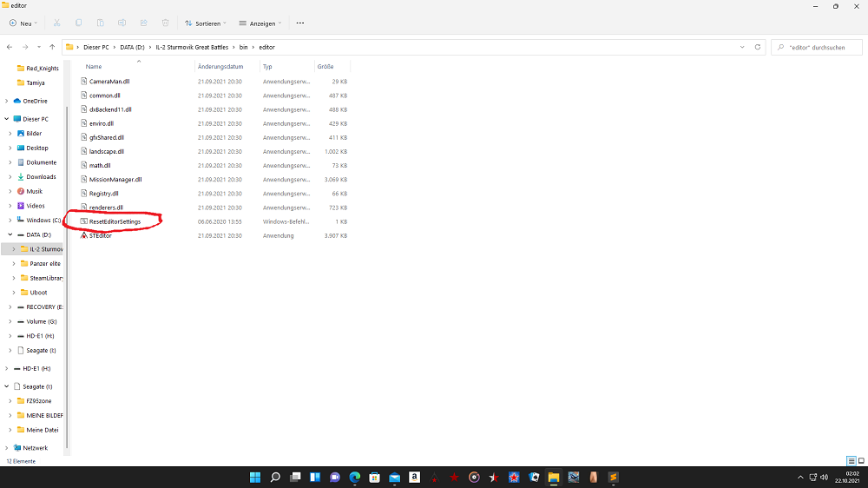Switch to large thumbnails view icon
This screenshot has width=868, height=488.
coord(860,460)
